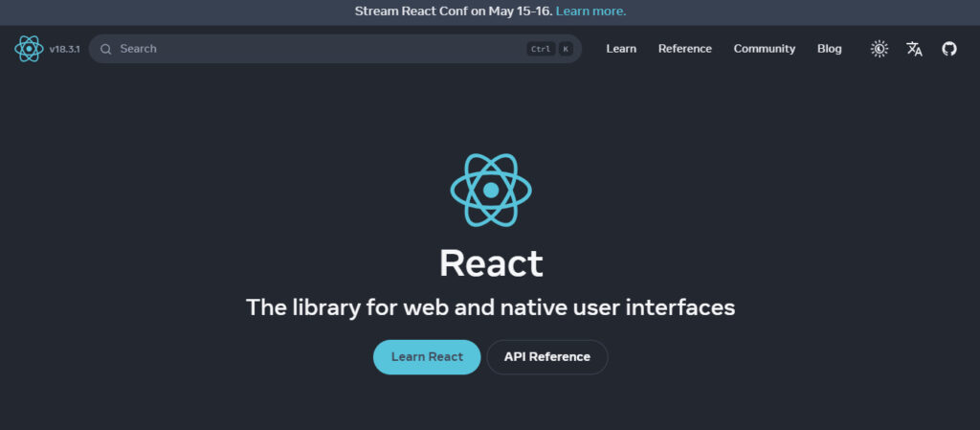Click the large React atom logo
Viewport: 980px width, 430px height.
coord(491,190)
